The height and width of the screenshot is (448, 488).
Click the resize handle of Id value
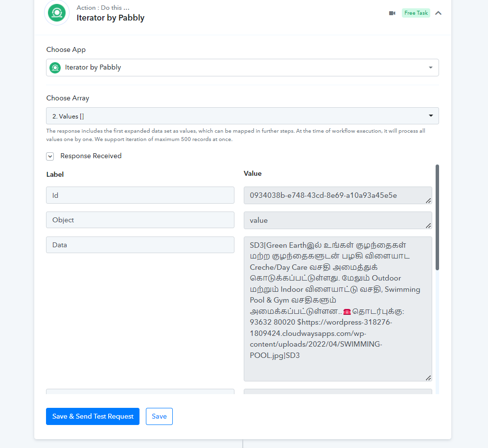point(429,201)
